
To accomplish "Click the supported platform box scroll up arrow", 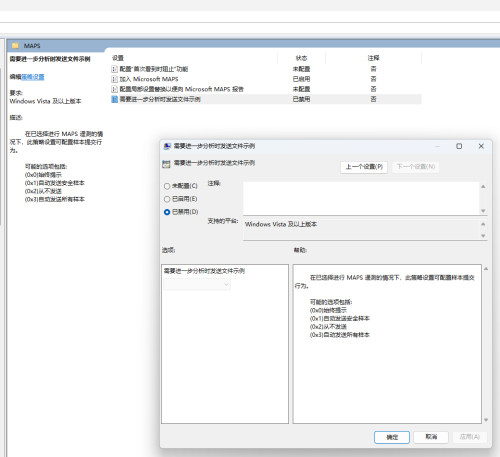I will click(483, 224).
